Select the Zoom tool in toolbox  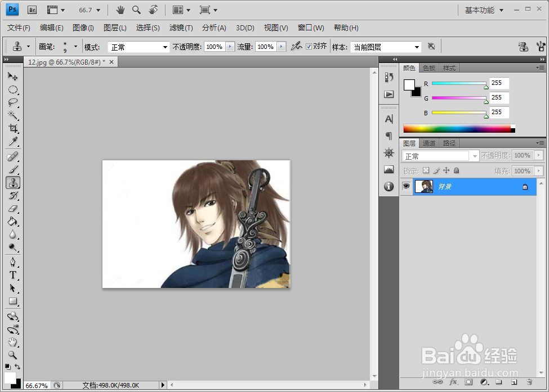click(x=13, y=355)
